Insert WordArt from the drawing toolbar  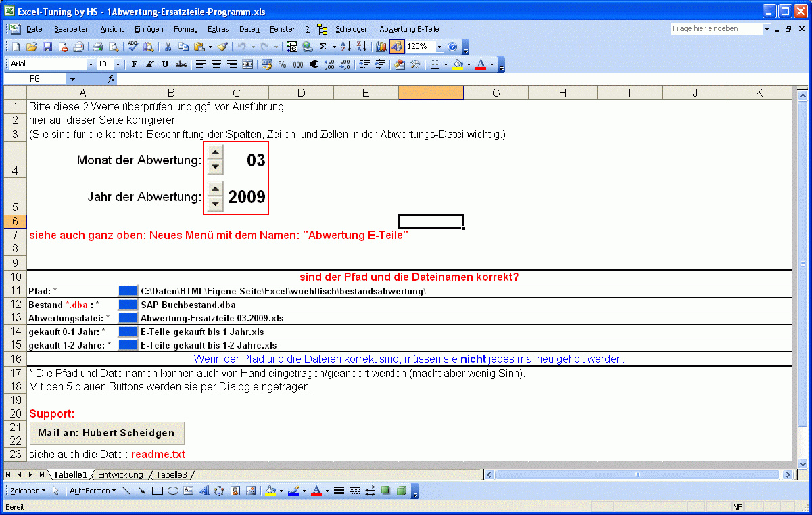204,491
